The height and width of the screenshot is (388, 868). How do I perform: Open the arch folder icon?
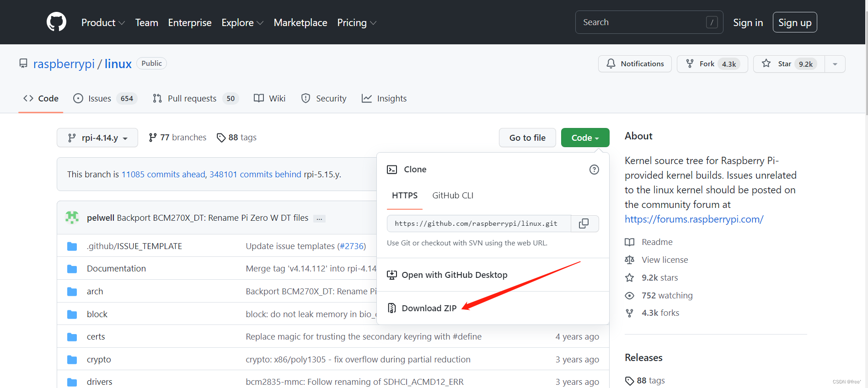(72, 292)
